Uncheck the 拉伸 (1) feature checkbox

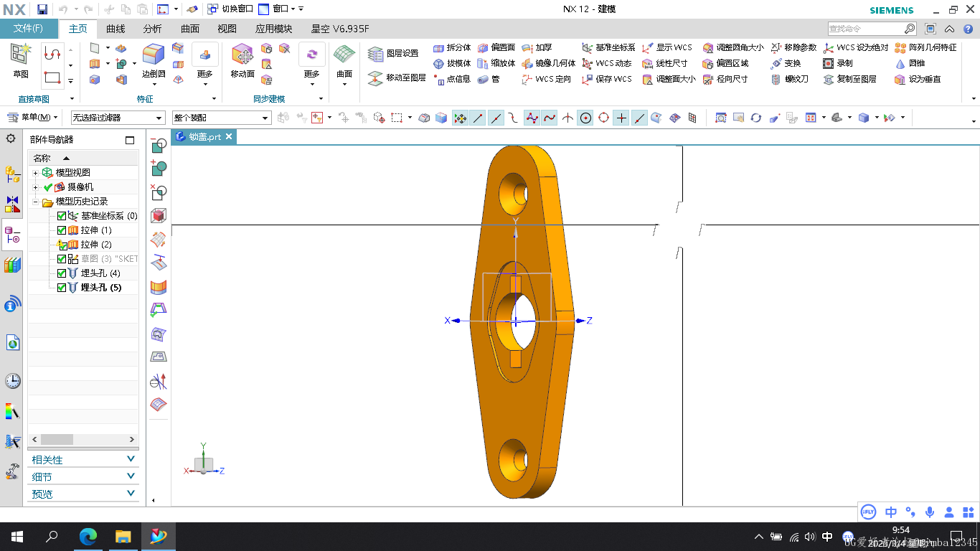[62, 230]
